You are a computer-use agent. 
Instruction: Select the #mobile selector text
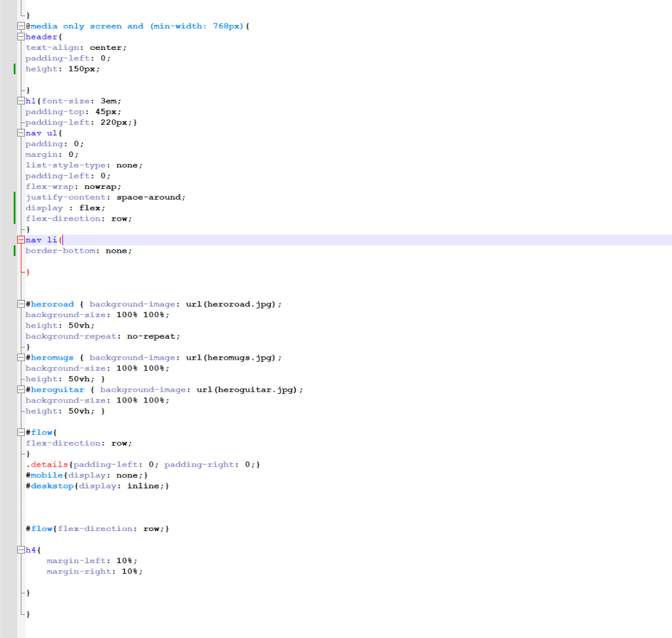(x=43, y=475)
